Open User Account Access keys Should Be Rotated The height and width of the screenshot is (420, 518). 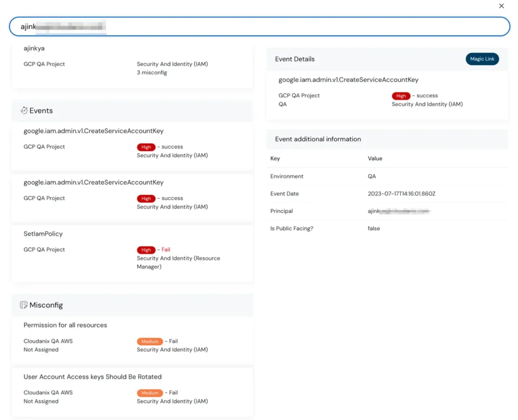[132, 388]
